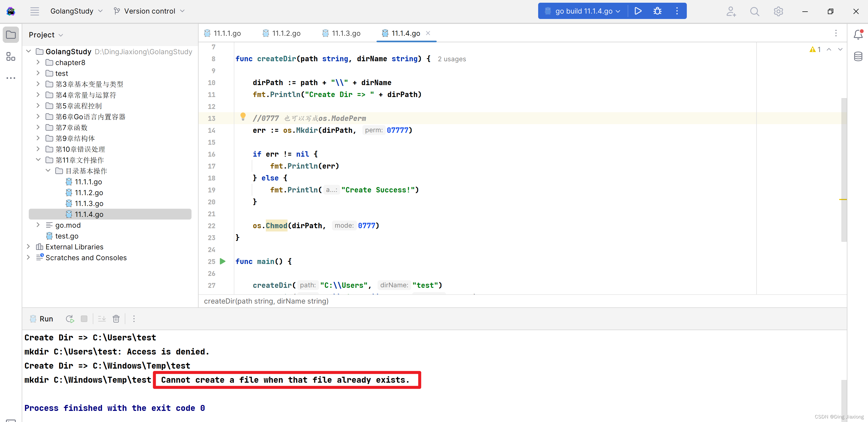
Task: Close the 11.1.4.go editor tab
Action: (428, 33)
